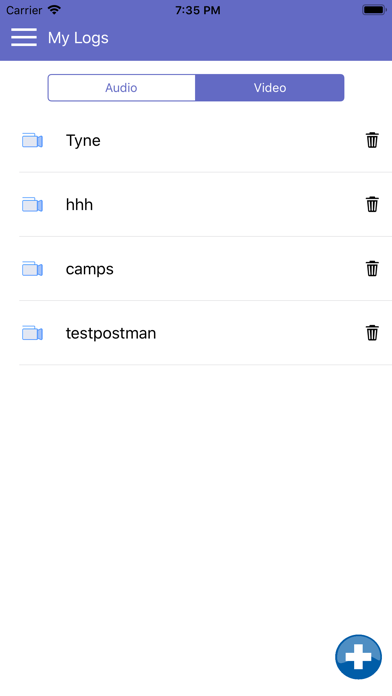Image resolution: width=392 pixels, height=696 pixels.
Task: Click the video camera icon beside testpostman
Action: (32, 333)
